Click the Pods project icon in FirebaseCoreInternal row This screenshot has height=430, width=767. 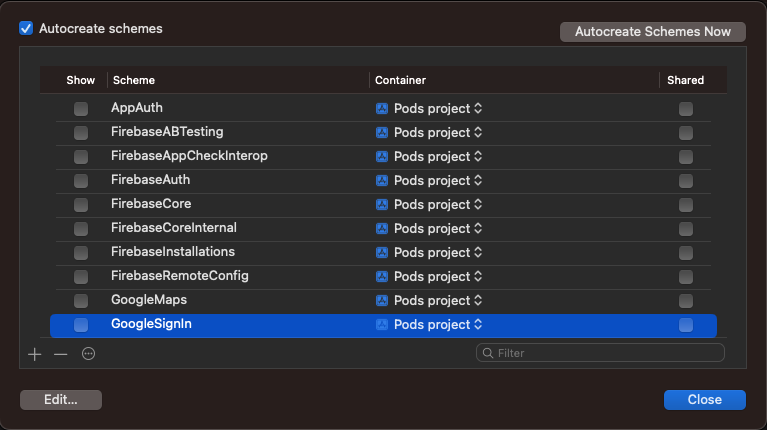[382, 228]
